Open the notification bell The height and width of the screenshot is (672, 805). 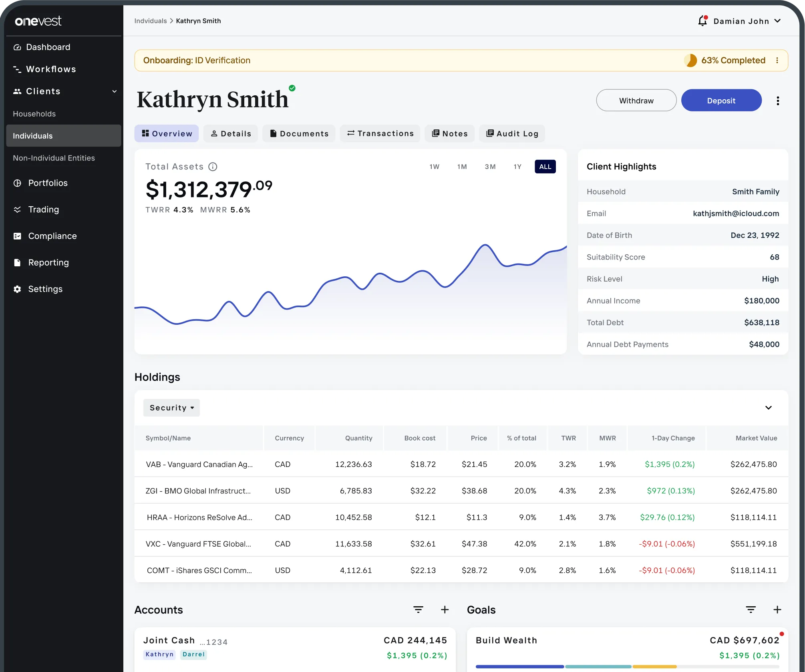coord(703,21)
